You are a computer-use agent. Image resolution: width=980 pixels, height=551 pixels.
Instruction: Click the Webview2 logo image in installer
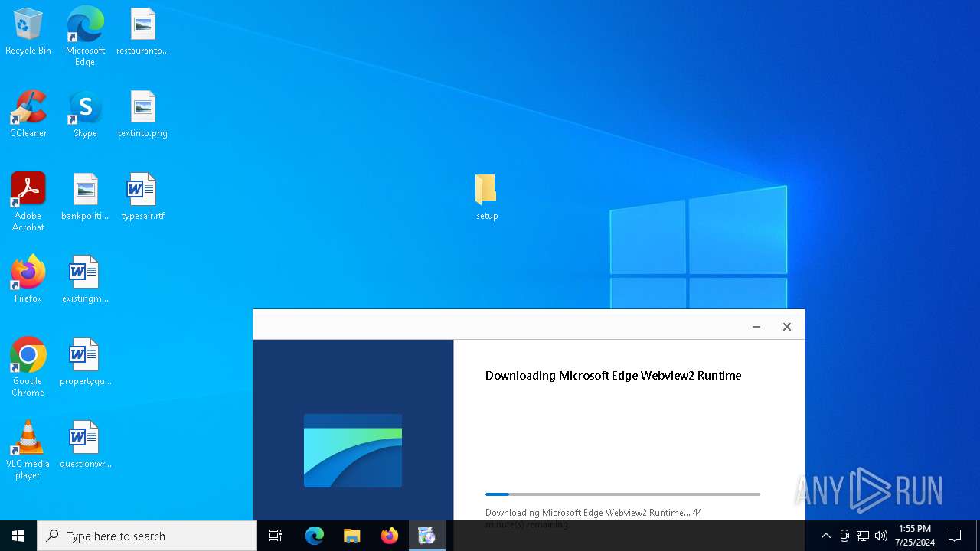point(353,451)
